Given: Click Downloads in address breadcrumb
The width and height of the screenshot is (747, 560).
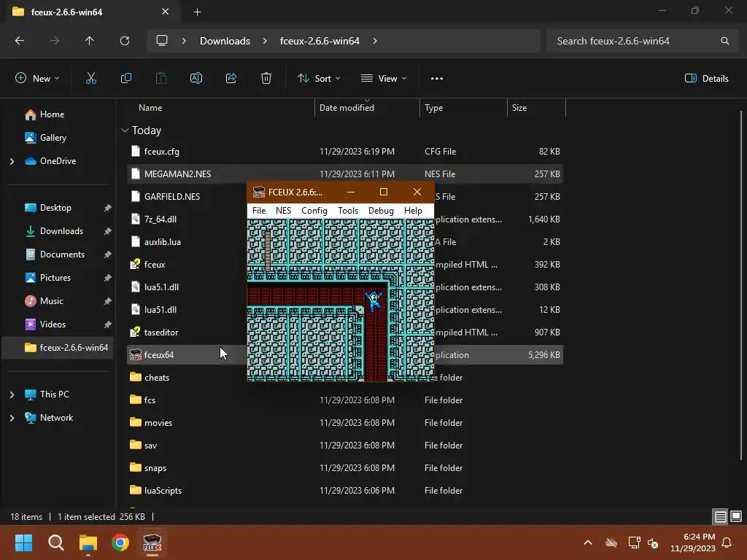Looking at the screenshot, I should pyautogui.click(x=225, y=41).
